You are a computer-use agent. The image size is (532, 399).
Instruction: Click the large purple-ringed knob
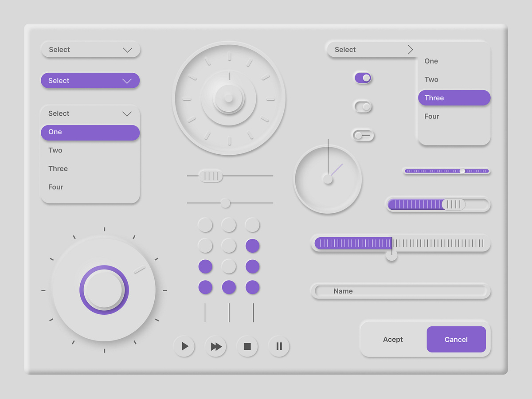click(x=104, y=289)
